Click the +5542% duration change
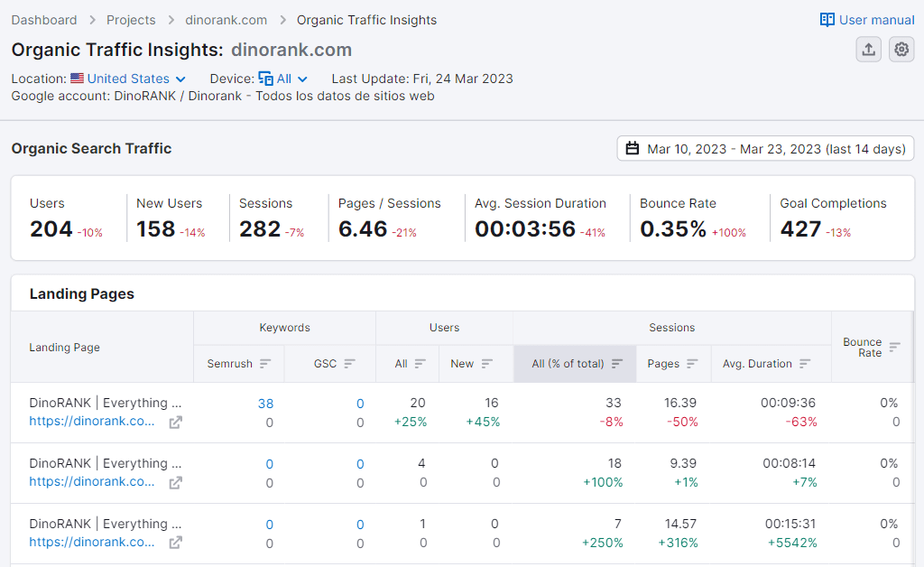 click(792, 543)
